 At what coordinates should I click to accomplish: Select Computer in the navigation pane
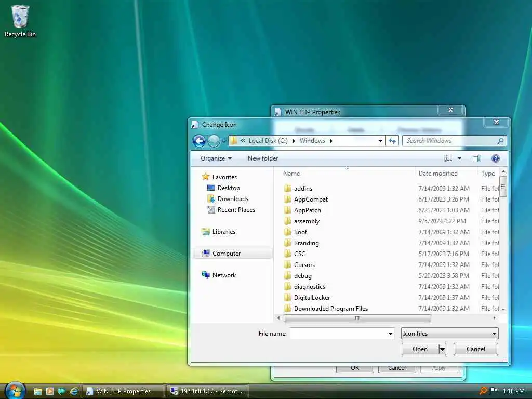click(227, 254)
